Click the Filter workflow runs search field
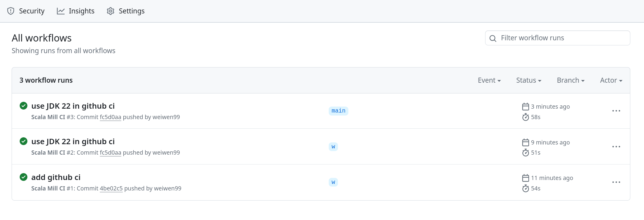Image resolution: width=644 pixels, height=220 pixels. [558, 38]
